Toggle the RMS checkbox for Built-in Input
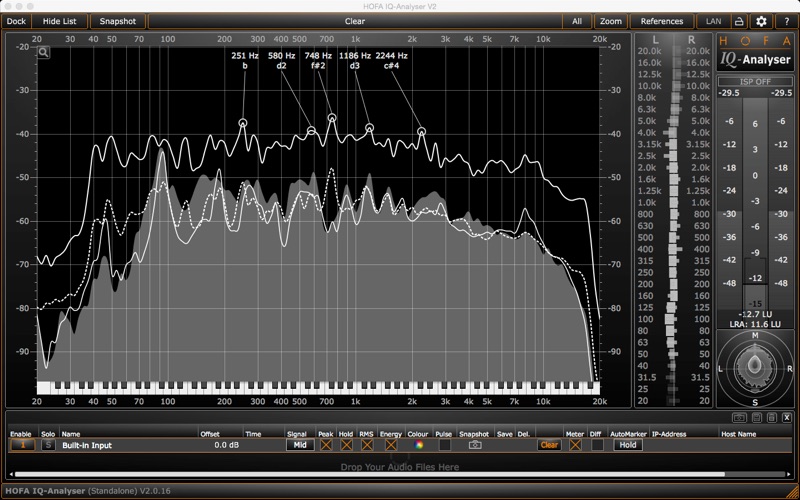This screenshot has height=500, width=800. pyautogui.click(x=366, y=445)
